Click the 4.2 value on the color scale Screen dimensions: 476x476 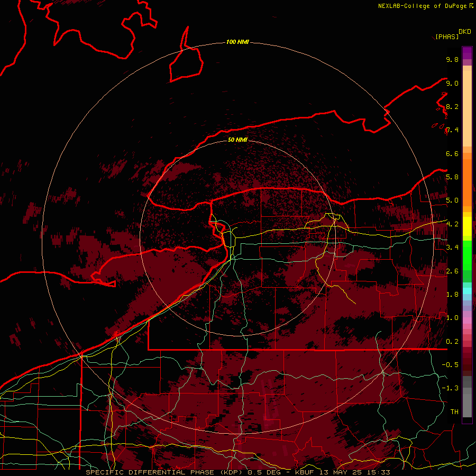click(452, 224)
